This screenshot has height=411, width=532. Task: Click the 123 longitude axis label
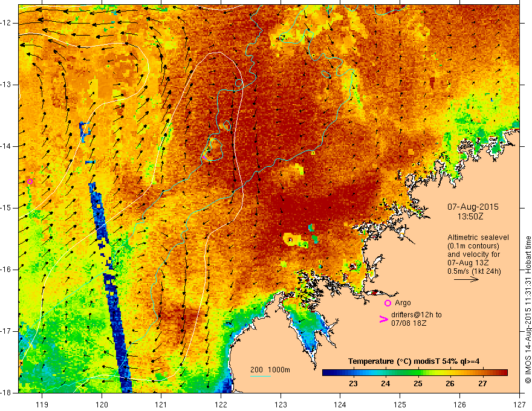[281, 404]
